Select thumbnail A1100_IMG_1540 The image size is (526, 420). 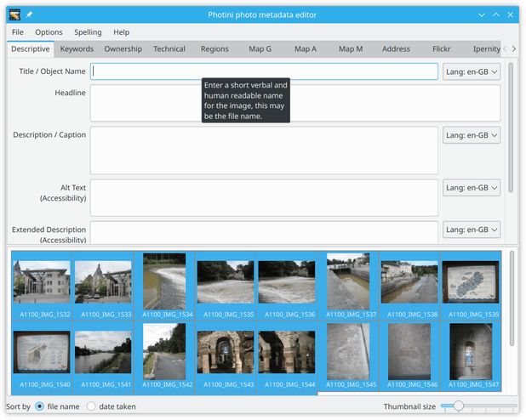42,356
